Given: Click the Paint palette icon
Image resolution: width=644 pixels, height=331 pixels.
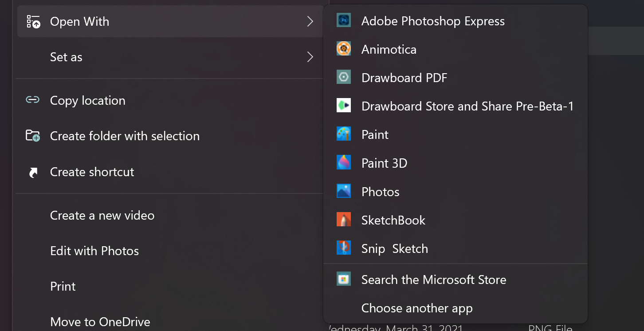Looking at the screenshot, I should 344,134.
